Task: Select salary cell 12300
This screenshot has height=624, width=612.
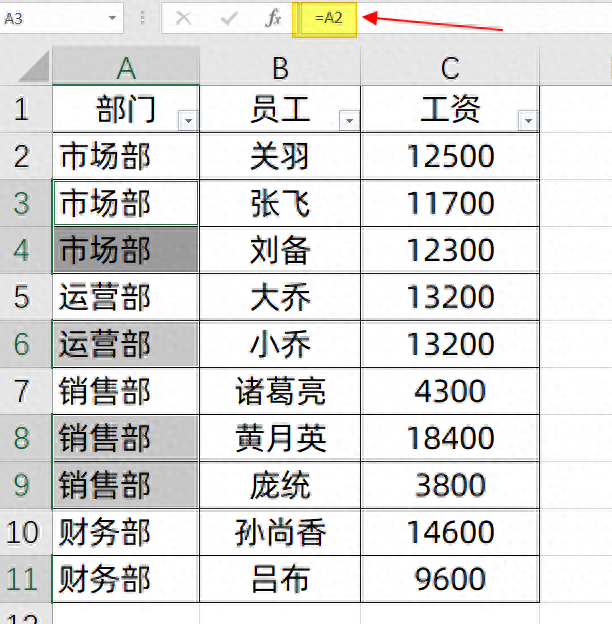Action: [450, 250]
